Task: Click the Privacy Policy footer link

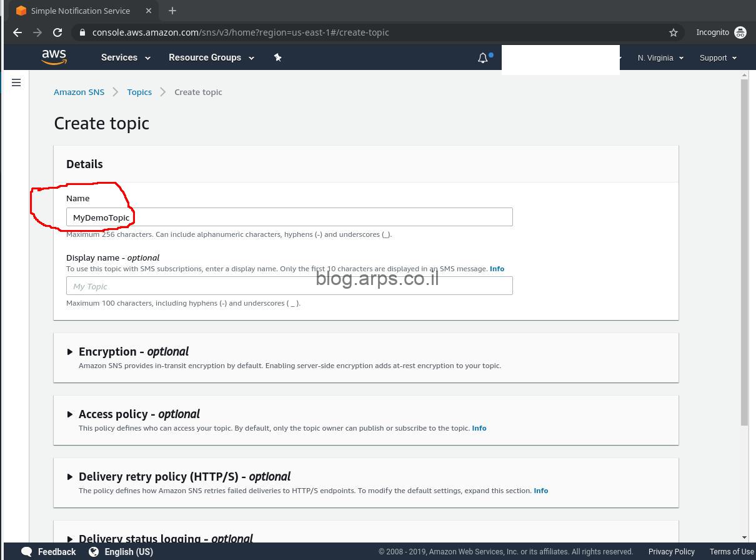Action: (671, 552)
